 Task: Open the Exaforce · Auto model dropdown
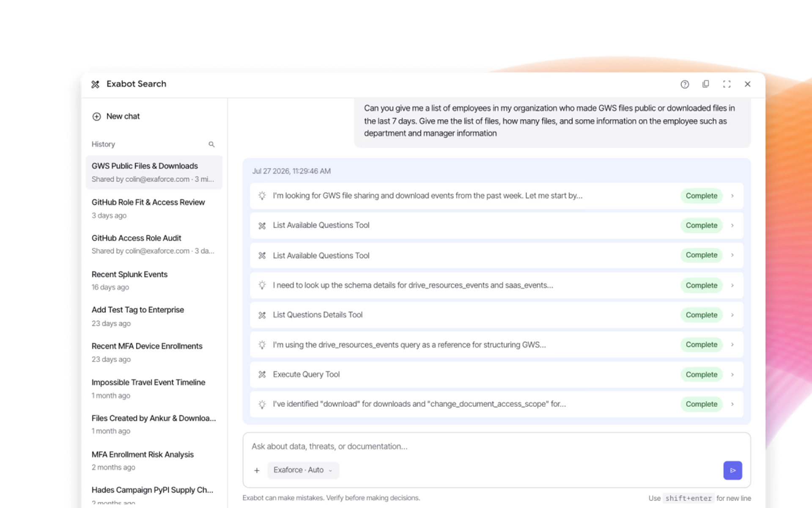[x=303, y=470]
